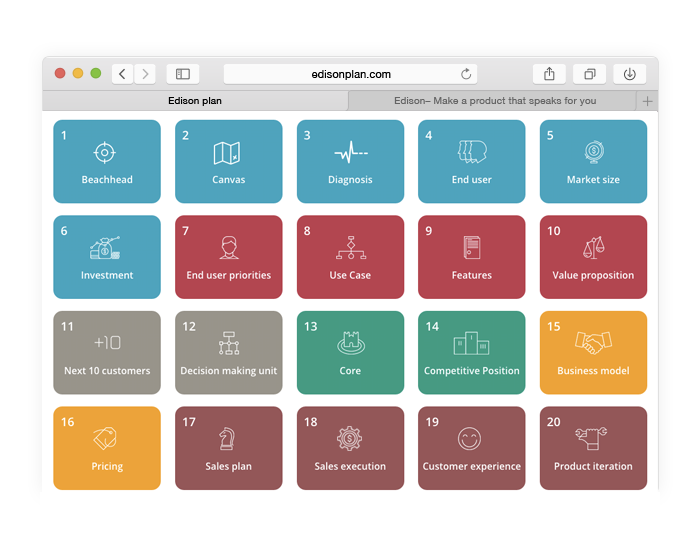700x550 pixels.
Task: Open the browser downloads button
Action: [629, 74]
